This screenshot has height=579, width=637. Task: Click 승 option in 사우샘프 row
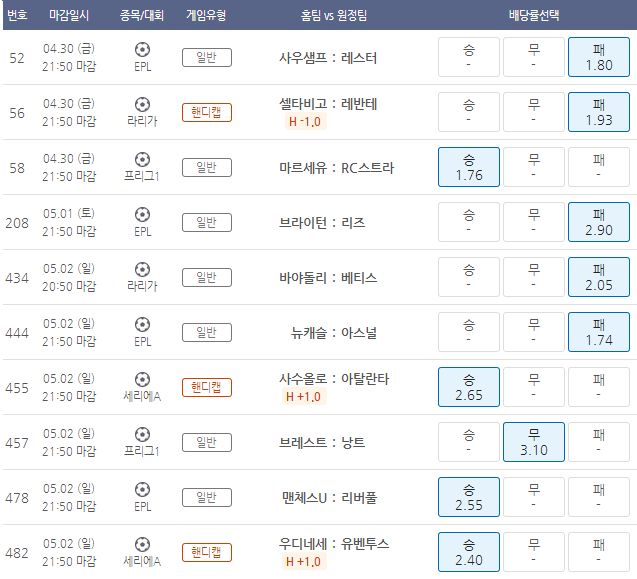[469, 57]
